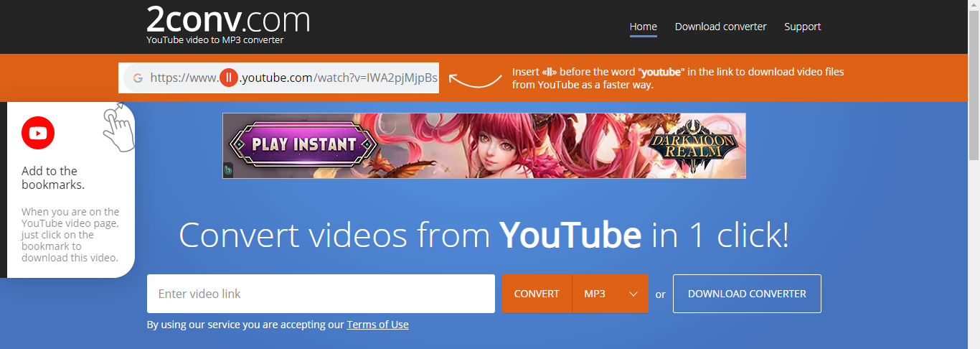Expand the MP3 format dropdown

(611, 294)
